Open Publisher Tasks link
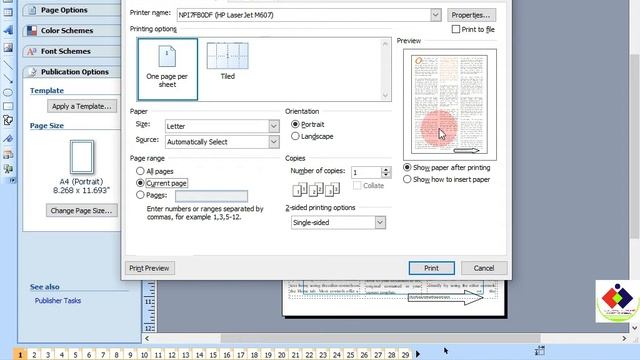The image size is (640, 360). tap(58, 300)
